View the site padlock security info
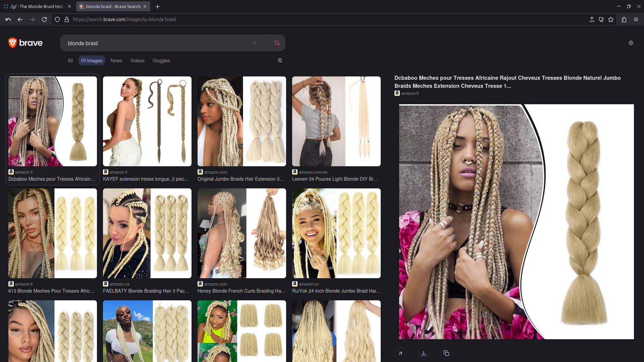 (67, 19)
